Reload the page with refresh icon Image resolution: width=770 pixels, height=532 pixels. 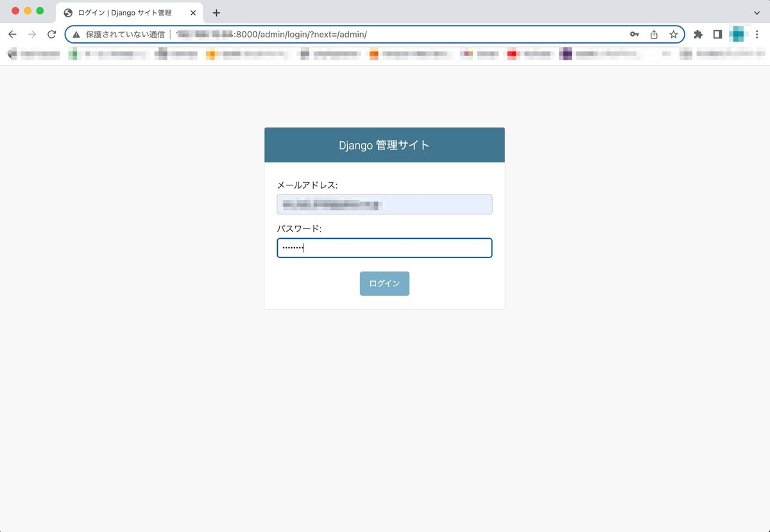(52, 35)
